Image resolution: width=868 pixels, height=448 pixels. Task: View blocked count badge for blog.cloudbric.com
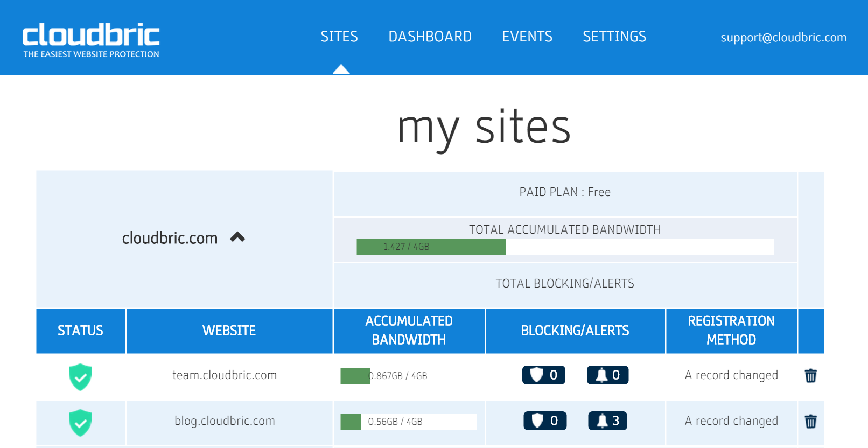pos(545,421)
